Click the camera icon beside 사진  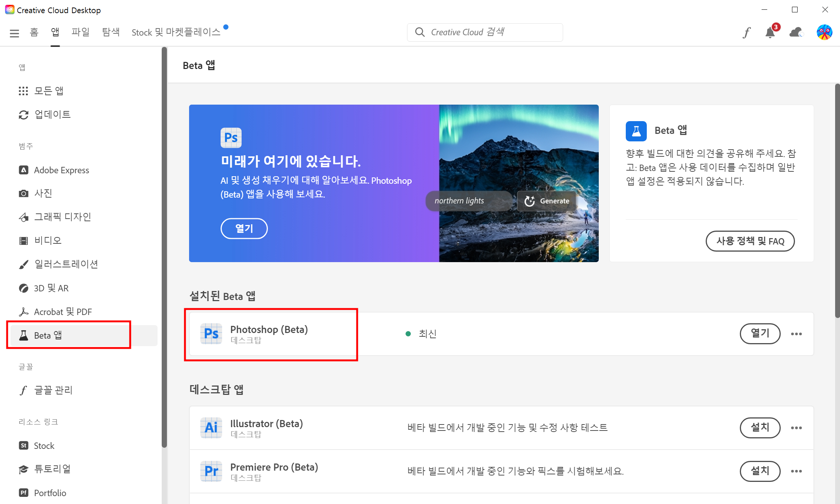(23, 193)
